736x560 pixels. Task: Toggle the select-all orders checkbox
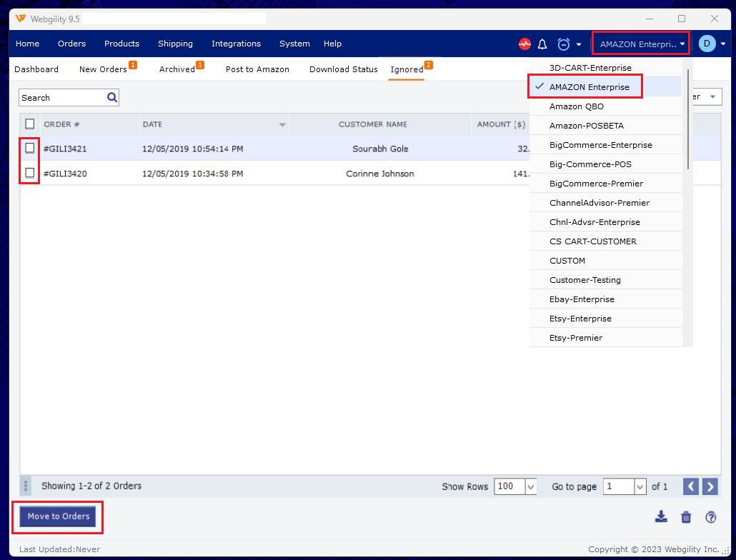29,124
